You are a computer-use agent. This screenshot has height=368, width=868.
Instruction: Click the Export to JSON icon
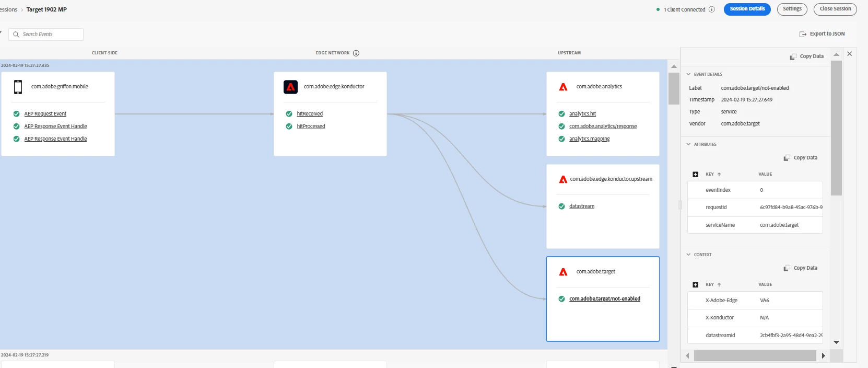[803, 34]
